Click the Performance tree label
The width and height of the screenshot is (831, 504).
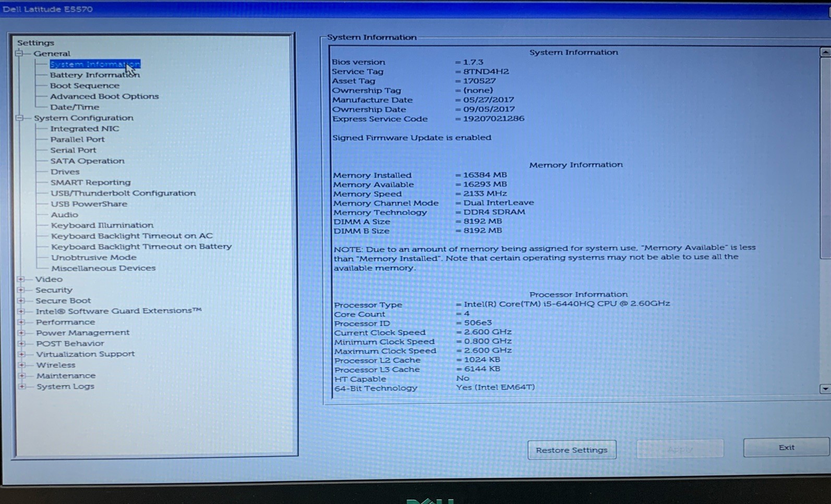[65, 322]
